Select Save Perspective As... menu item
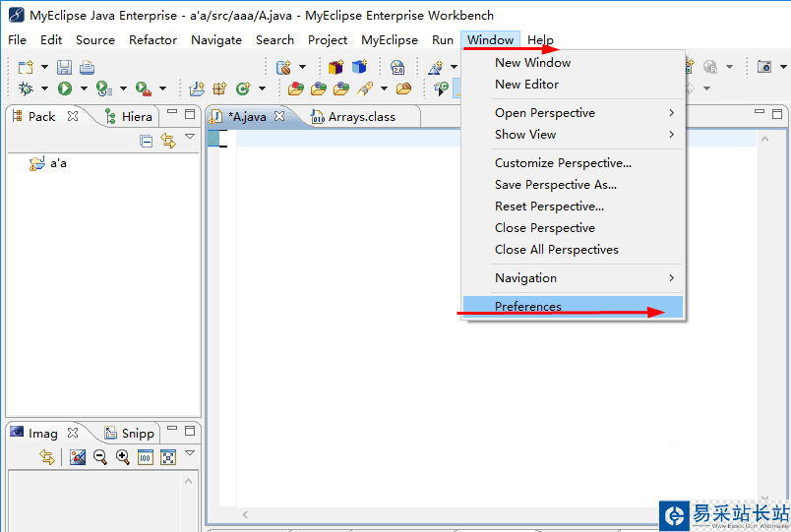The height and width of the screenshot is (532, 791). [573, 185]
